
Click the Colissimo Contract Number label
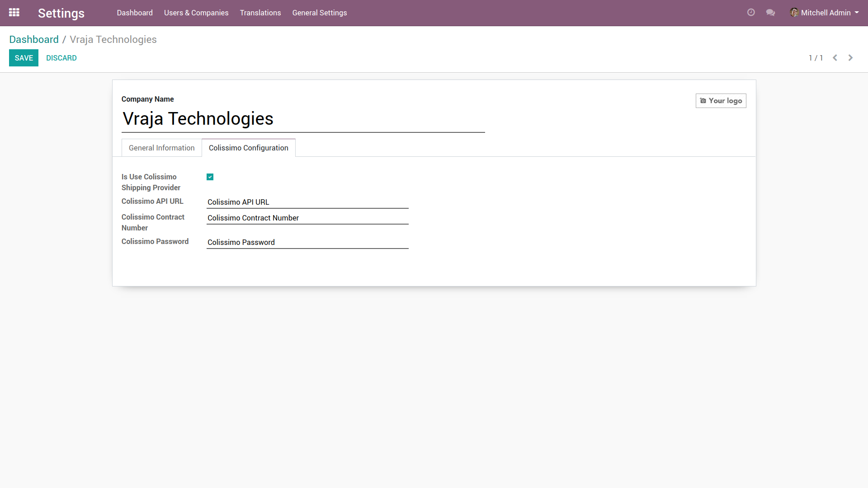coord(153,222)
